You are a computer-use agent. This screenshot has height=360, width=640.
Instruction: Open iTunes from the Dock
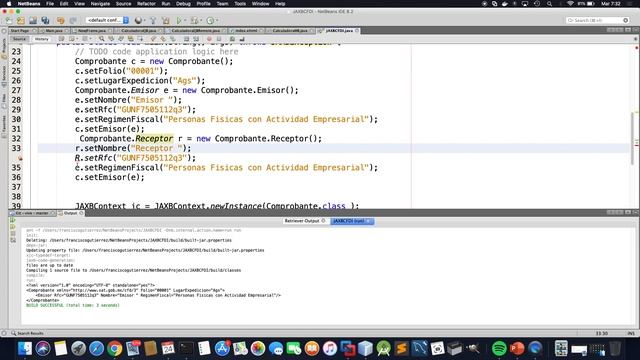click(329, 348)
